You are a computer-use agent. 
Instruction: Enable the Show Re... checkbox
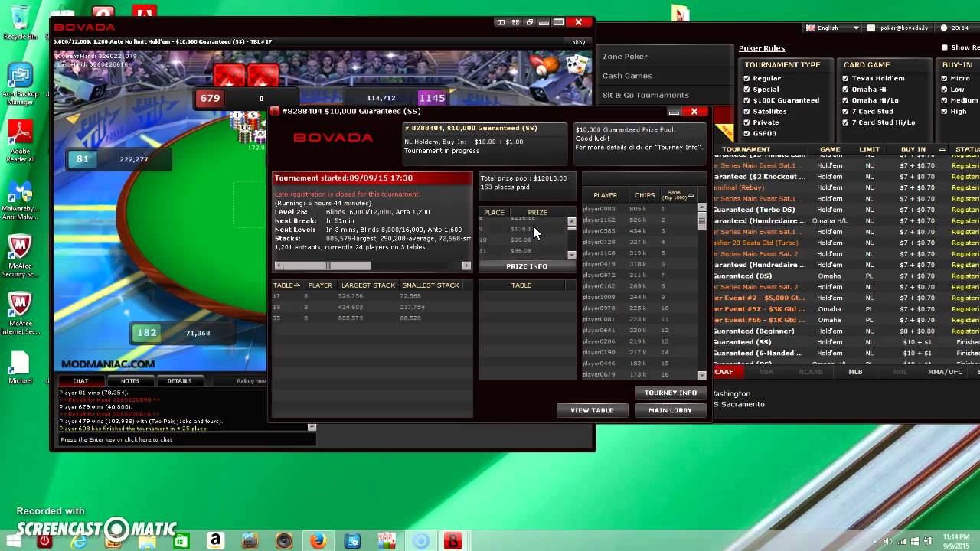pos(944,47)
